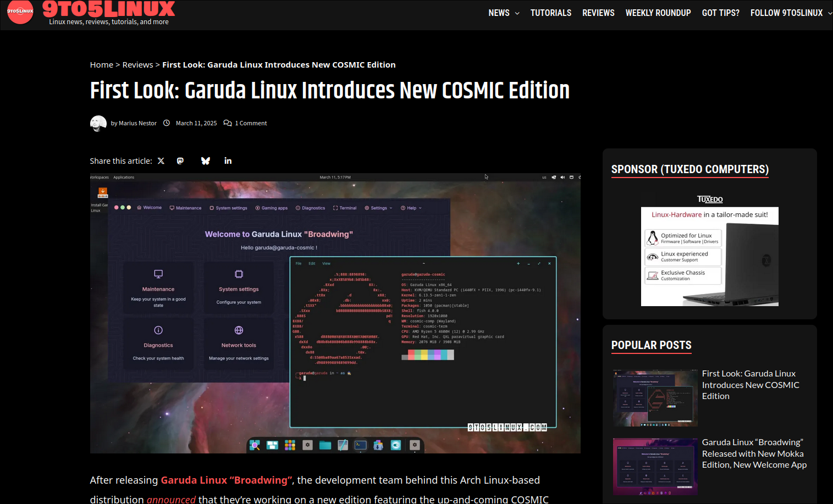This screenshot has height=504, width=833.
Task: Open TUTORIALS section
Action: pyautogui.click(x=551, y=13)
